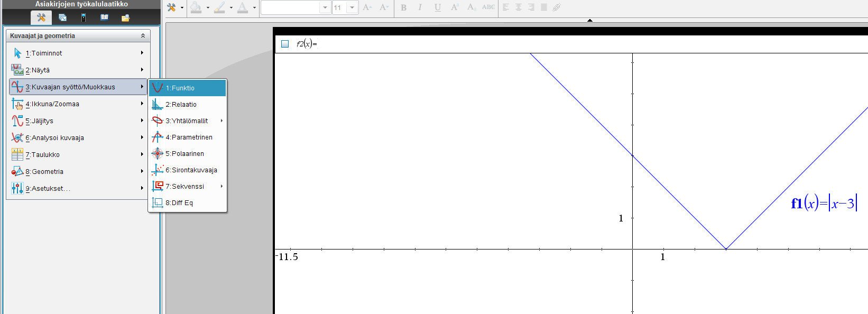Open the font name dropdown
Screen dimensions: 868x314
325,7
